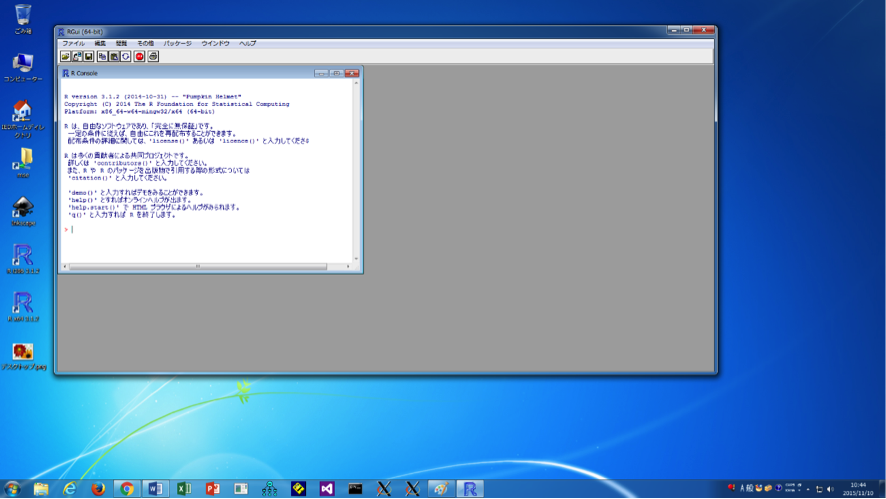Open the ウインドウ menu
886x499 pixels.
point(215,43)
